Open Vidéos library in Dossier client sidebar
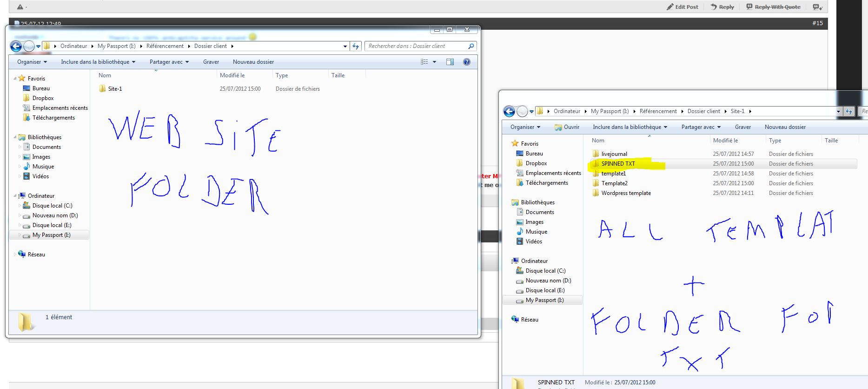Image resolution: width=868 pixels, height=389 pixels. pos(36,176)
